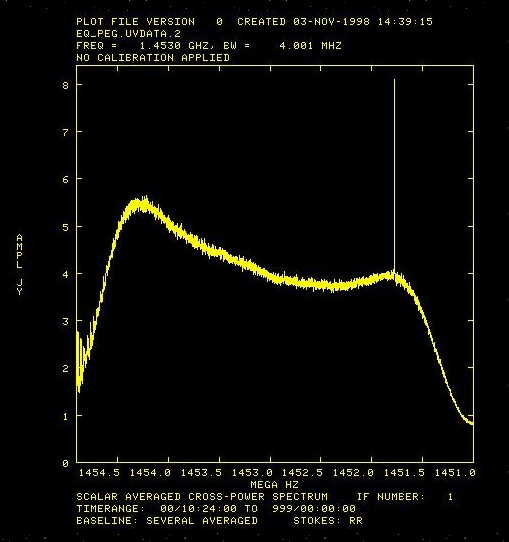This screenshot has width=509, height=542.
Task: Click the amplitude value 0 label
Action: click(66, 464)
